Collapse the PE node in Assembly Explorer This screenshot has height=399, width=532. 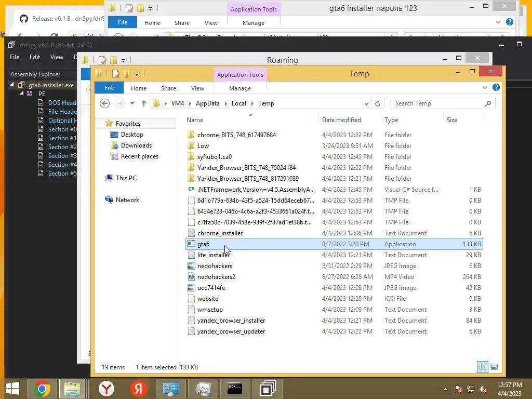(21, 94)
